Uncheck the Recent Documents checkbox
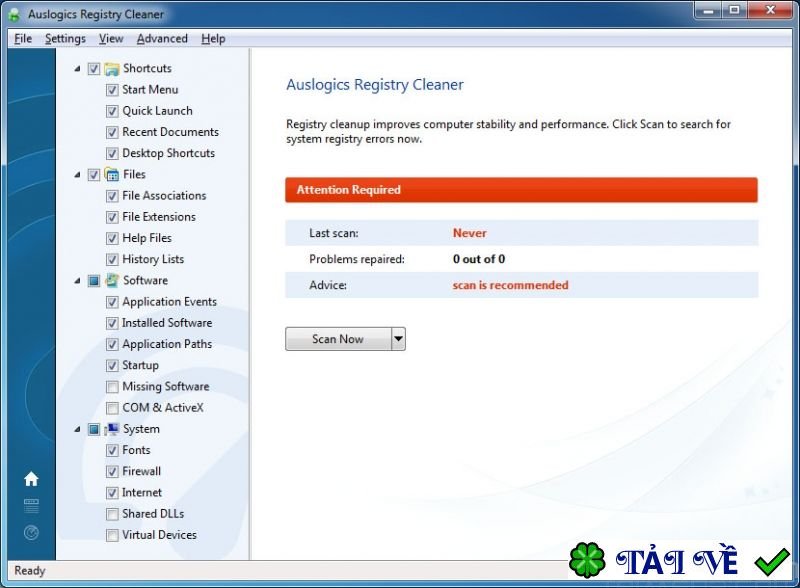This screenshot has width=800, height=588. (x=112, y=132)
